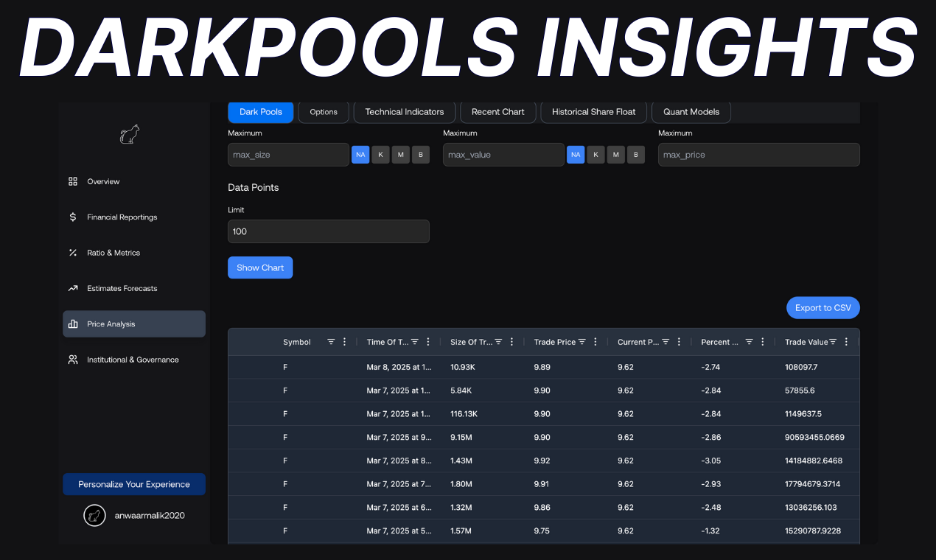The height and width of the screenshot is (560, 936).
Task: Click trade value cell 90593455.0669
Action: 815,437
